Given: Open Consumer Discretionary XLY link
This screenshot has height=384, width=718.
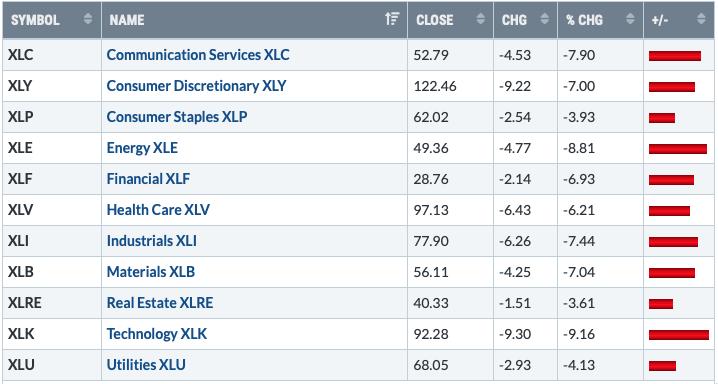Looking at the screenshot, I should click(196, 86).
